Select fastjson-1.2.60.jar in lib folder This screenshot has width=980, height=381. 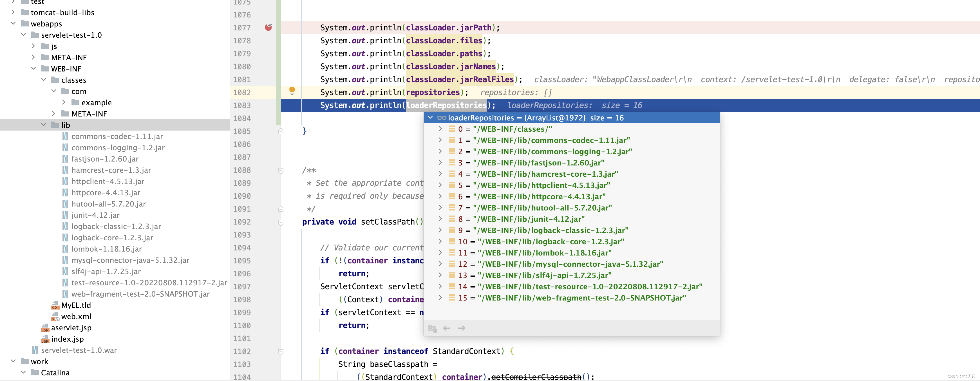point(105,158)
